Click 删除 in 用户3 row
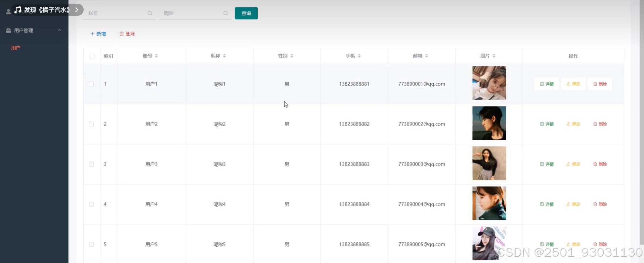 [x=600, y=164]
